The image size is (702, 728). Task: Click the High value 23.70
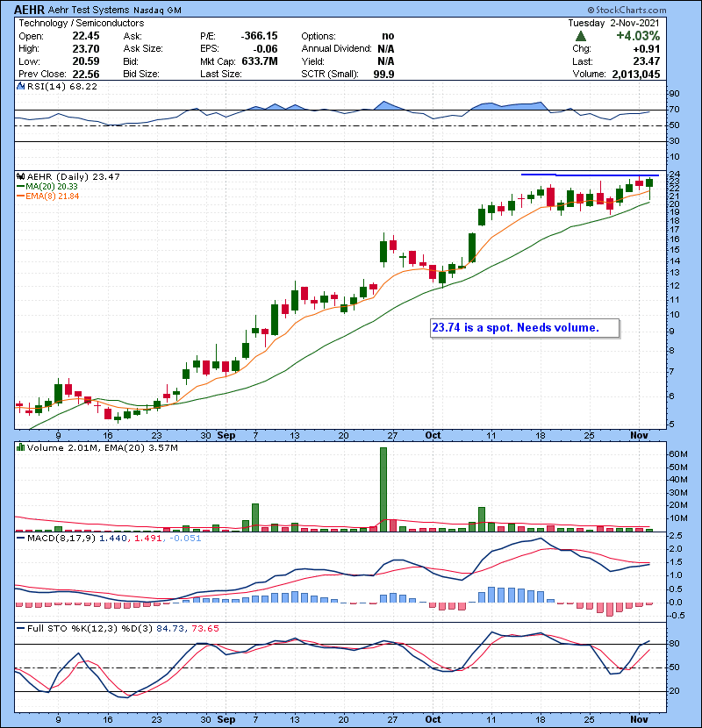[85, 48]
